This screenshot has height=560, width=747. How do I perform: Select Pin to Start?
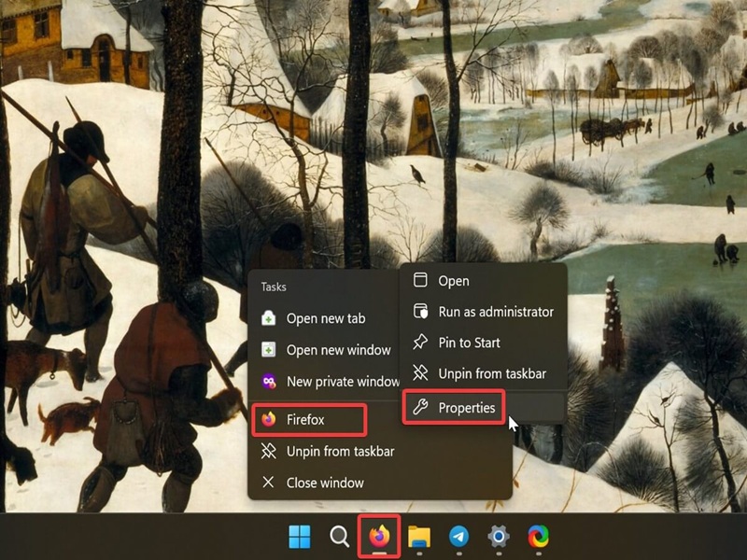(483, 343)
